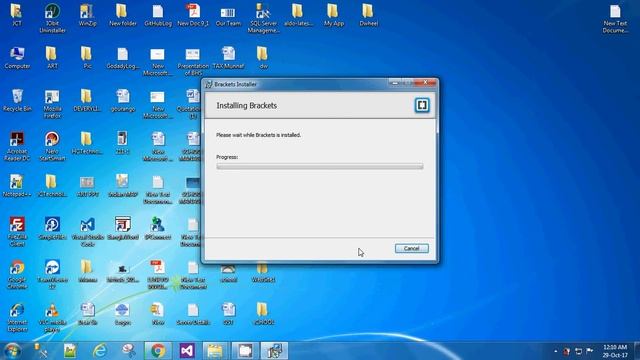Screen dimensions: 640x360
Task: Click the Brackets logo in the installer header
Action: coord(422,105)
